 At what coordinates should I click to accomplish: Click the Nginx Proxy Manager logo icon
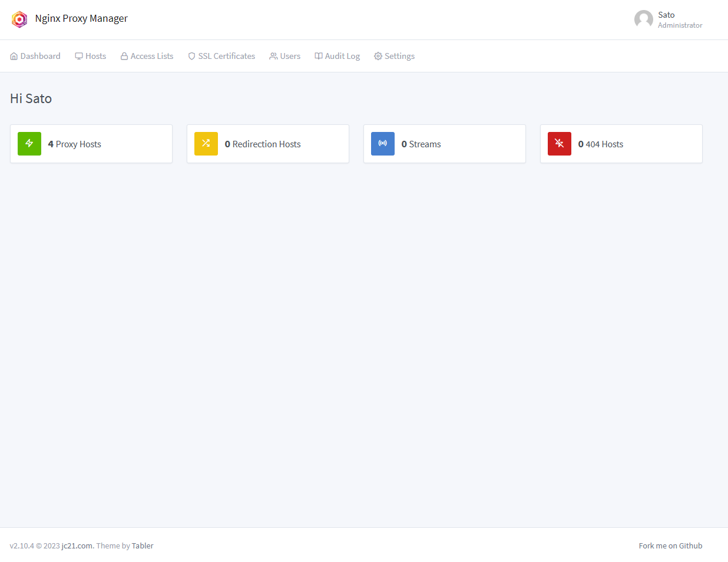coord(19,19)
